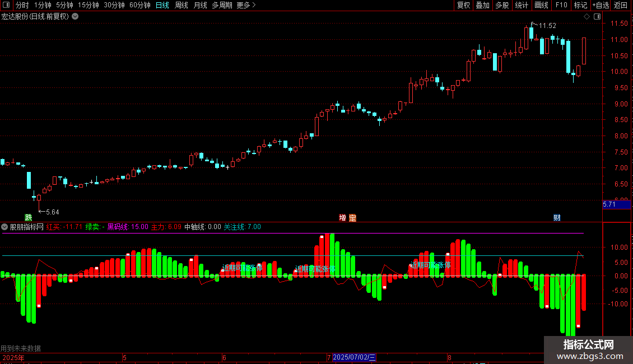The width and height of the screenshot is (633, 364).
Task: Click the diamond icon in chart corner
Action: [x=587, y=17]
